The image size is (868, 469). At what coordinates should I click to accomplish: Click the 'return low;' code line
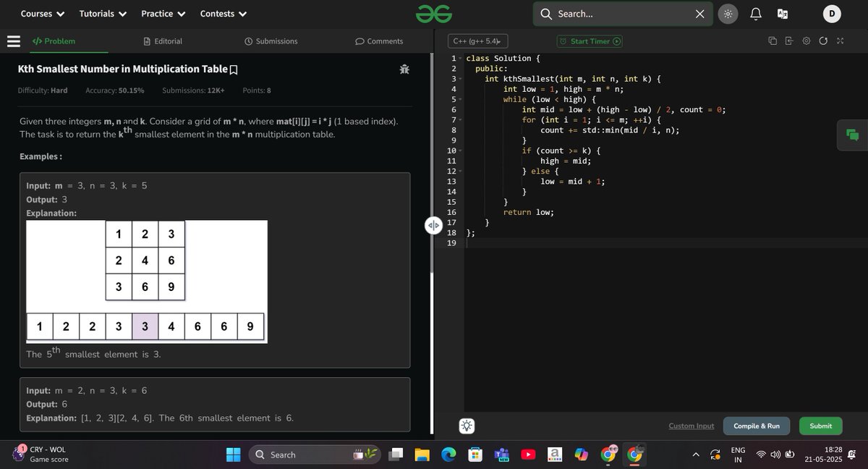[x=529, y=212]
